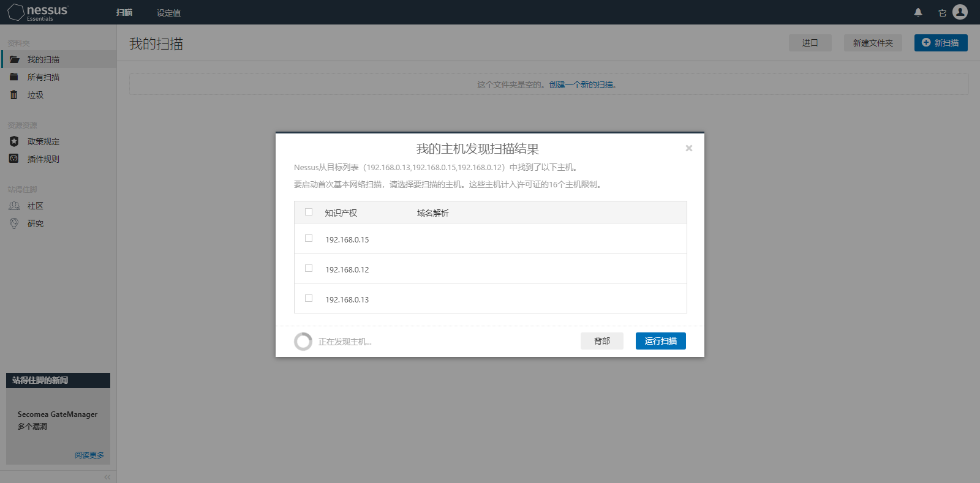The image size is (980, 483).
Task: Check the 192.168.0.13 host checkbox
Action: point(309,298)
